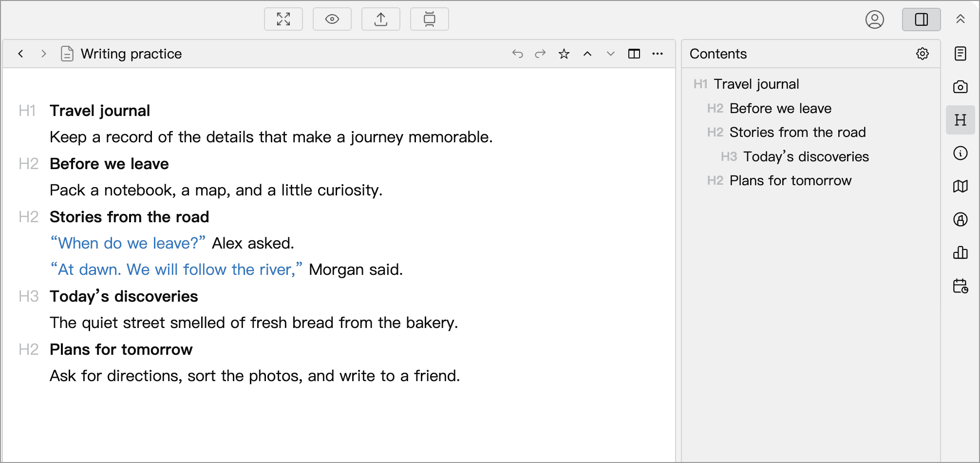Star the Writing practice document
The width and height of the screenshot is (980, 463).
coord(564,54)
